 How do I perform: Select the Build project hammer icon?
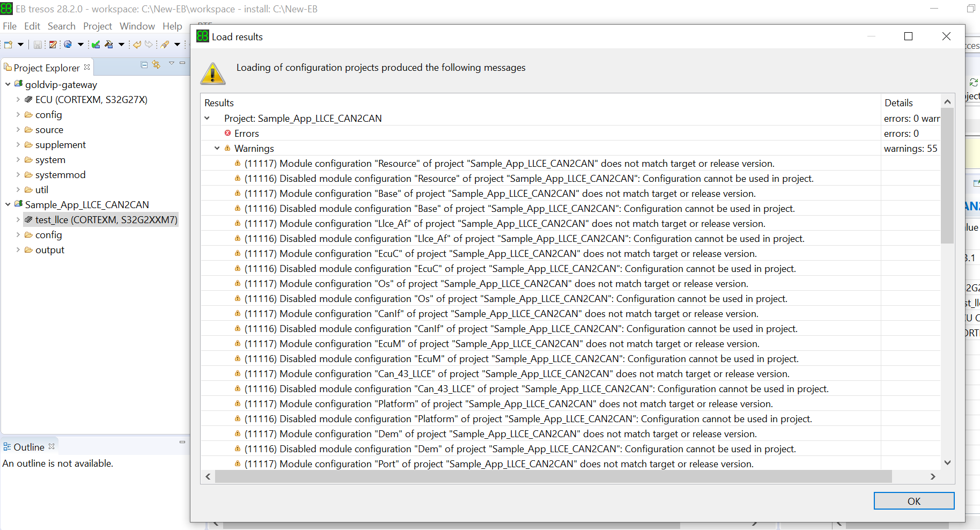[110, 44]
